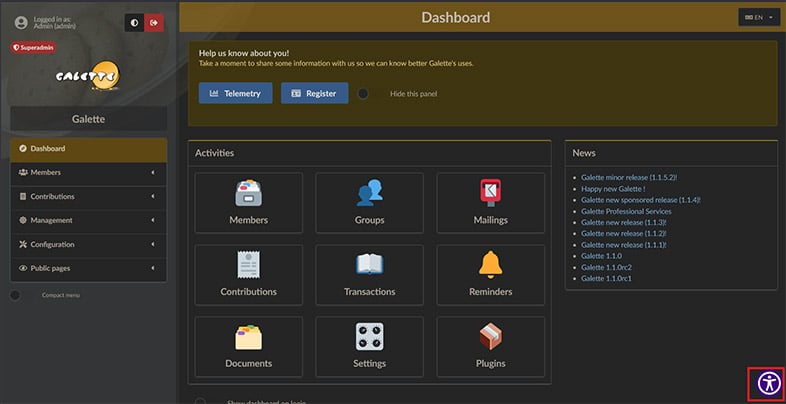Open the Transactions book icon
The height and width of the screenshot is (404, 786).
[x=369, y=265]
